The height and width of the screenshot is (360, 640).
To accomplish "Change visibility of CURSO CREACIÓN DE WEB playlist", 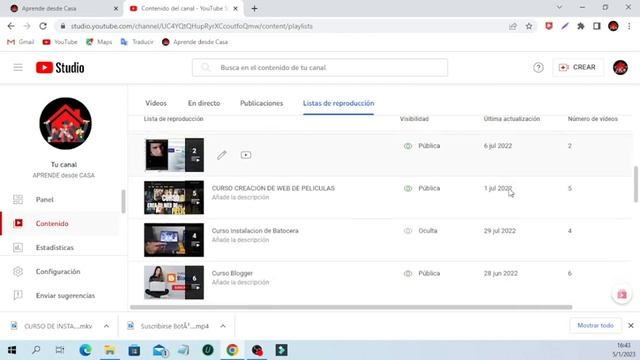I will pos(422,188).
